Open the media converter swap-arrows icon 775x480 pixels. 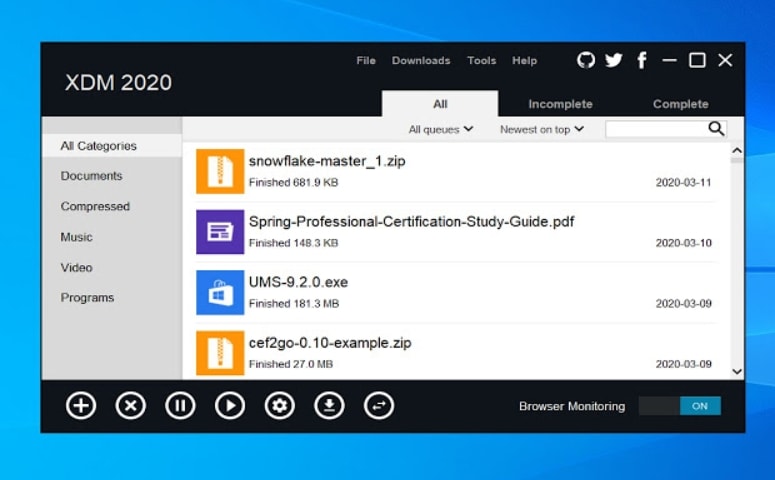pyautogui.click(x=379, y=406)
